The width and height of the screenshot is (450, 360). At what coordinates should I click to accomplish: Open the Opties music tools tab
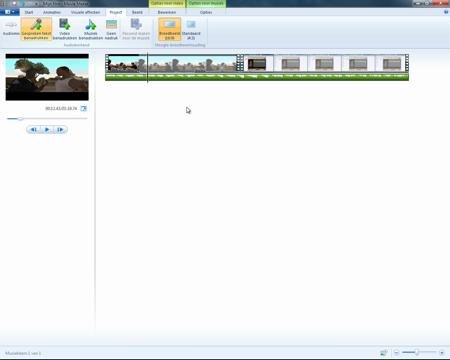206,12
